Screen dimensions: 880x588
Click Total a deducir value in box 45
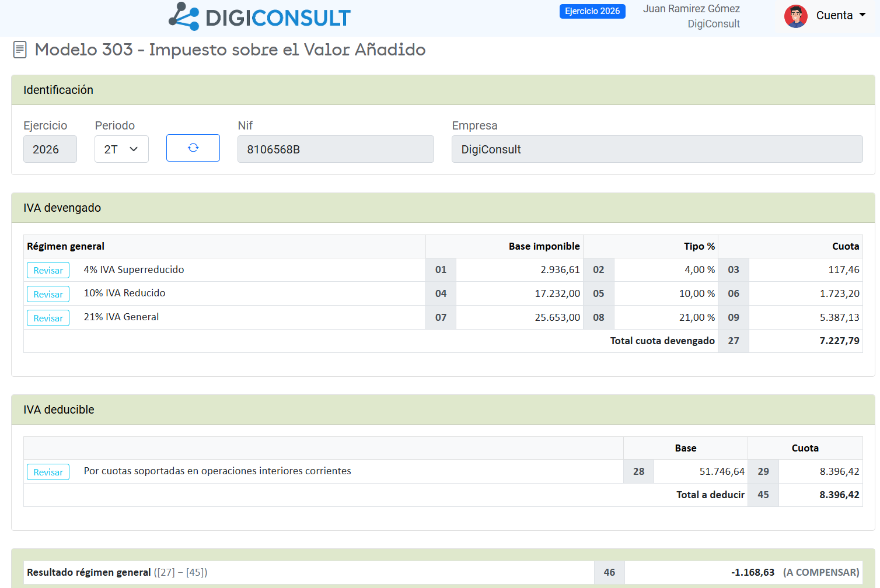(840, 495)
